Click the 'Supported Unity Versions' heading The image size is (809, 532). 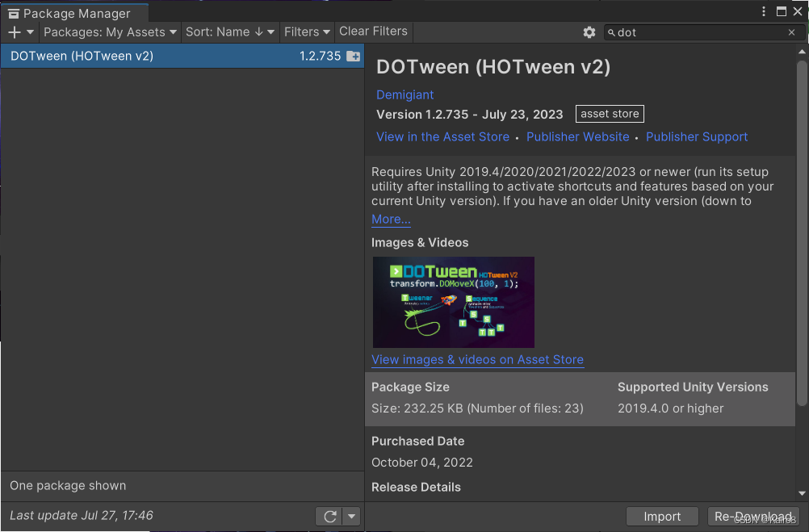[693, 387]
